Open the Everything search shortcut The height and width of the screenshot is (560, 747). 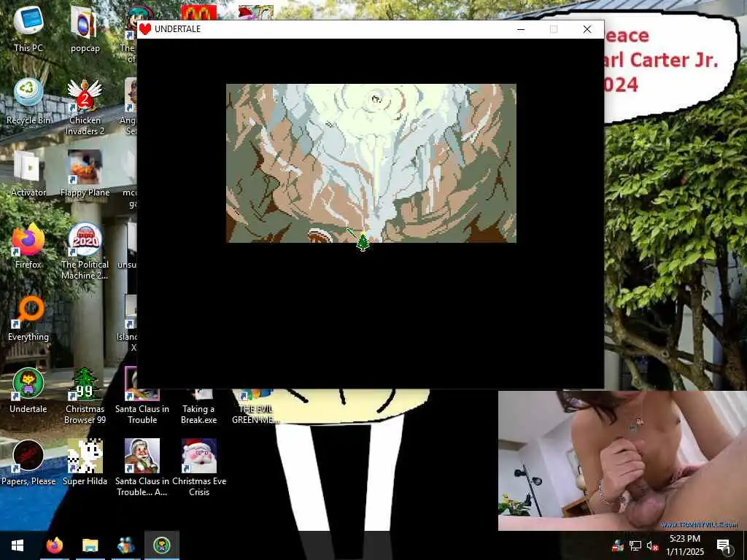[28, 318]
